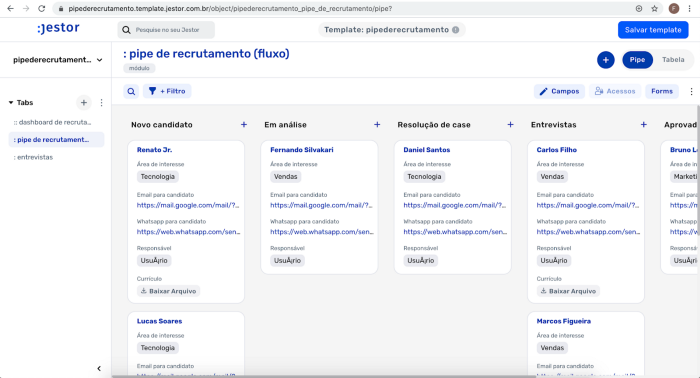
Task: Click the Pesquise no seu Jestor search field
Action: 166,30
